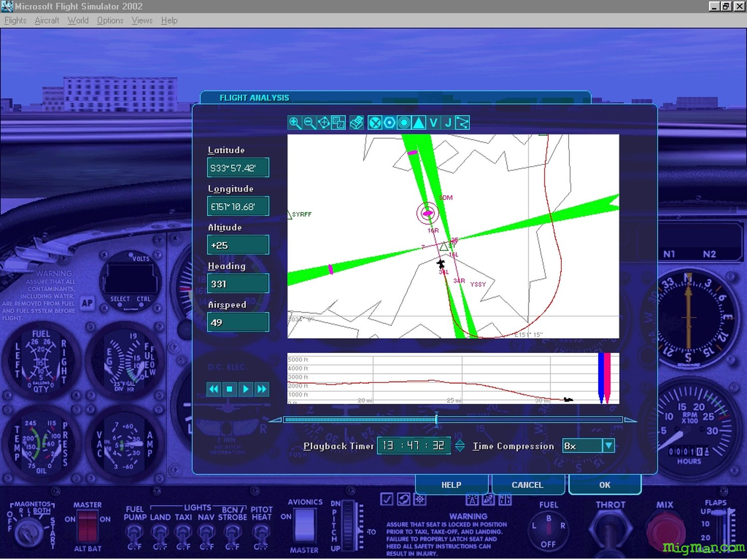The image size is (747, 560).
Task: Click the HELP button
Action: [x=451, y=485]
